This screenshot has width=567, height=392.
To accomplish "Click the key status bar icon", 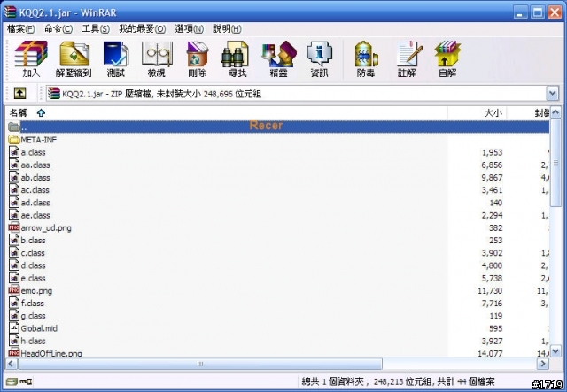I will pyautogui.click(x=26, y=381).
